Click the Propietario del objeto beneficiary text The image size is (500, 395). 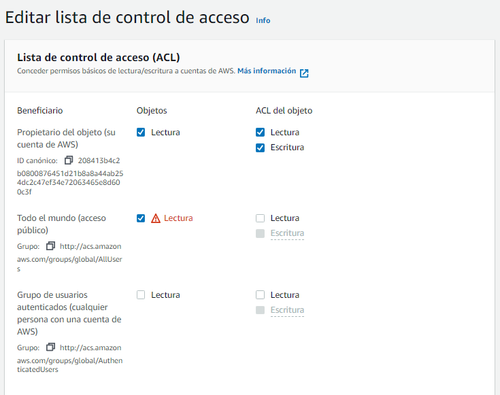(x=66, y=138)
